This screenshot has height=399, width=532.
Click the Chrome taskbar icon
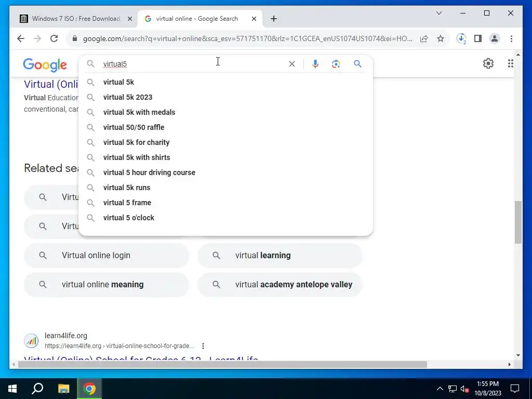pos(89,389)
